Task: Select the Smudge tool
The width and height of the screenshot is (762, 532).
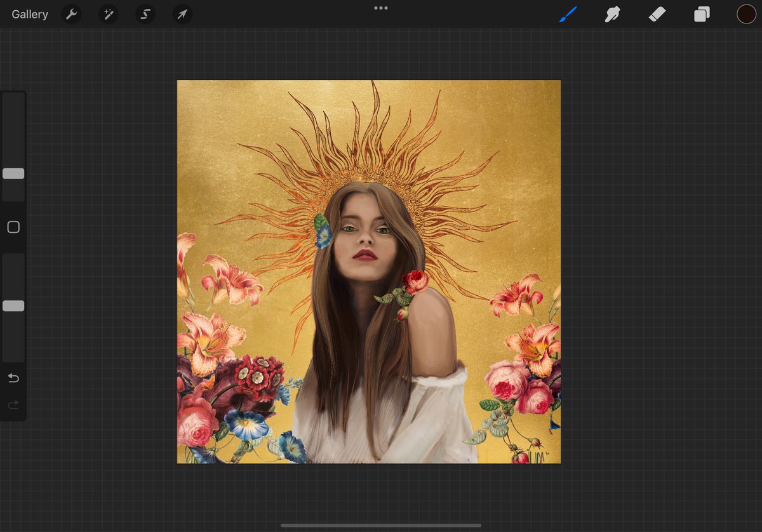Action: tap(612, 13)
